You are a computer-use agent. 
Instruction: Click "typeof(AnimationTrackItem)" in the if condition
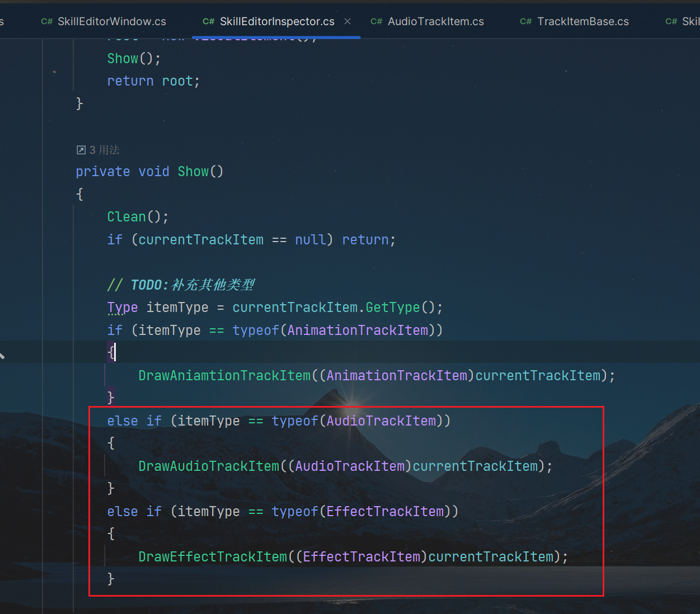click(x=334, y=330)
